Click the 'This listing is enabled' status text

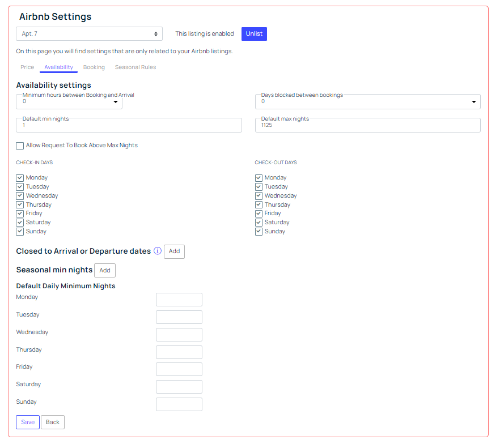pos(205,34)
